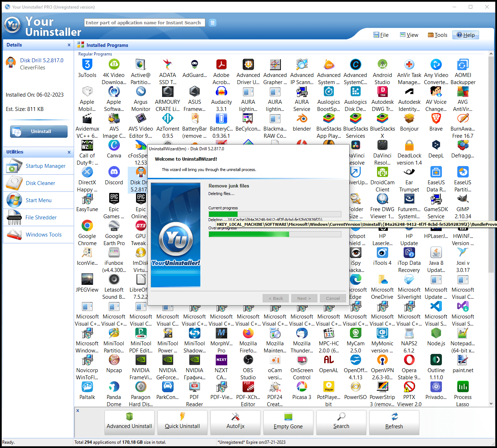This screenshot has width=497, height=448.
Task: Click the OpenVPN program icon
Action: tap(382, 360)
